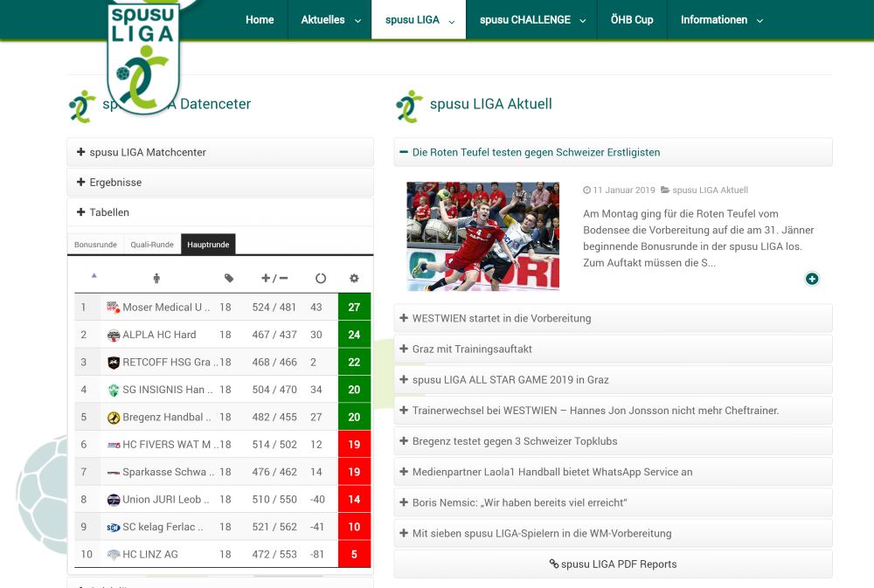874x588 pixels.
Task: Click the match photo thumbnail in the article
Action: pos(482,236)
